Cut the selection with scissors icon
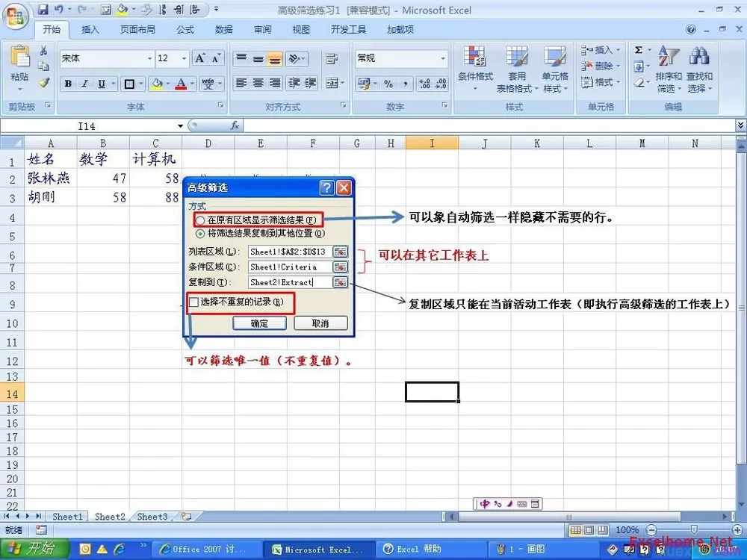 click(x=43, y=51)
